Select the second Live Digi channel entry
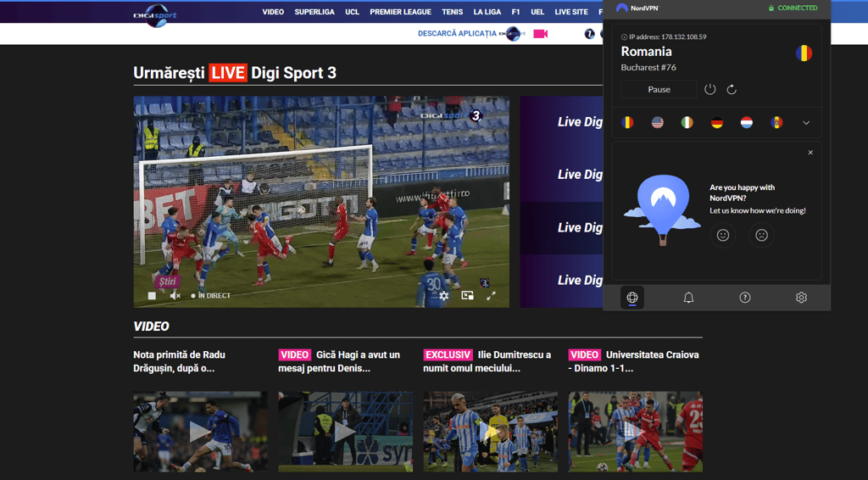The height and width of the screenshot is (480, 868). (x=561, y=175)
